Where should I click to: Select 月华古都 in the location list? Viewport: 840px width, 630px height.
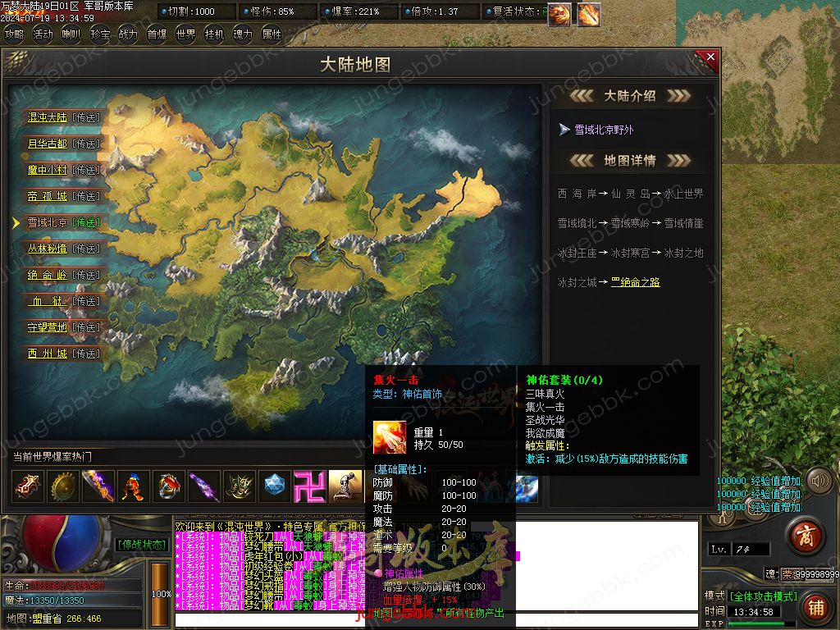(x=47, y=144)
